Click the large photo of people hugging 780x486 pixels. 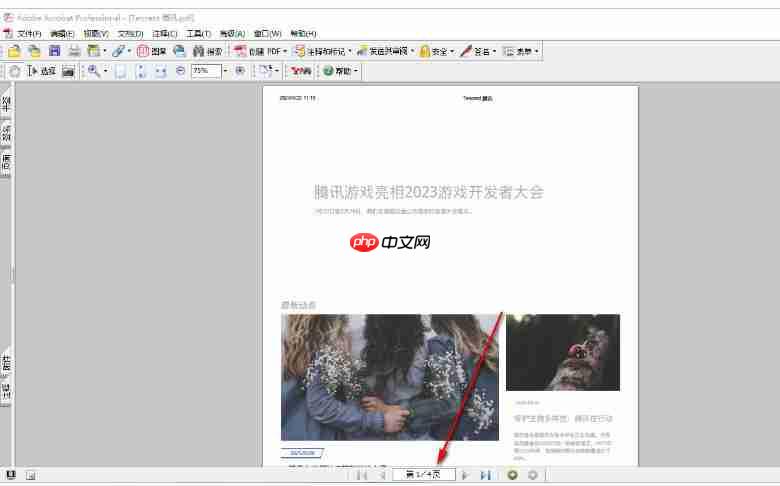390,377
